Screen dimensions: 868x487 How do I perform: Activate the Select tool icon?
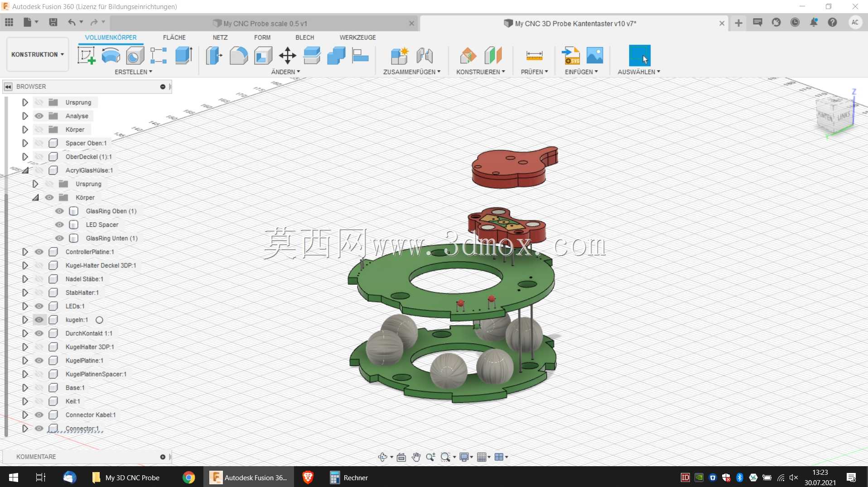[639, 56]
